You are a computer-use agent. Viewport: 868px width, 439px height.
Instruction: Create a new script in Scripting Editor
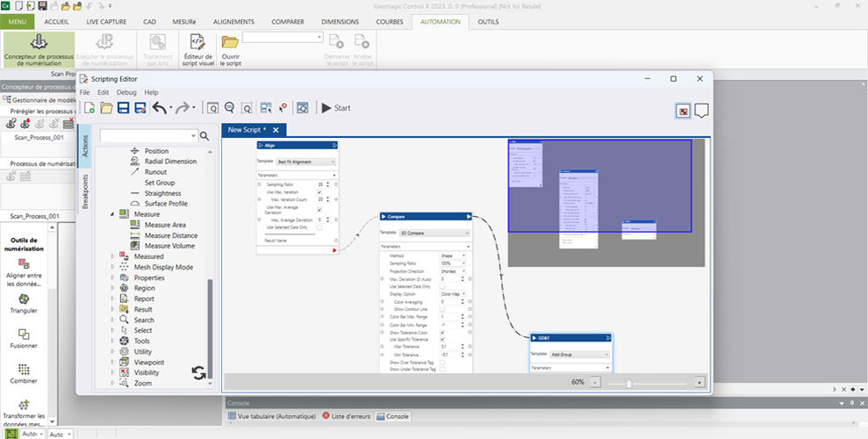tap(90, 108)
